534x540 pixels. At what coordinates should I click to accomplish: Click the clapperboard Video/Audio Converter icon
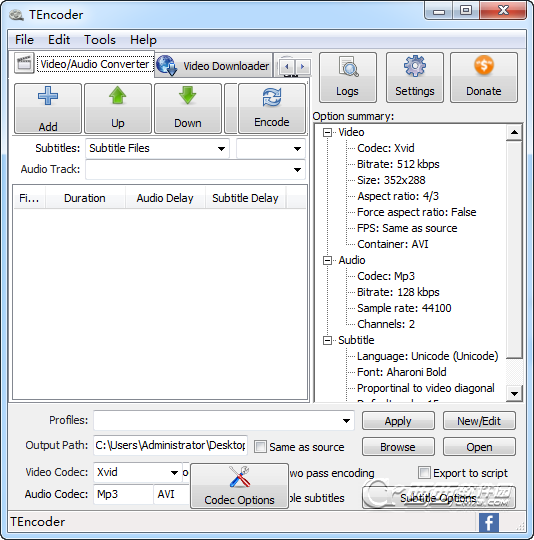click(24, 63)
